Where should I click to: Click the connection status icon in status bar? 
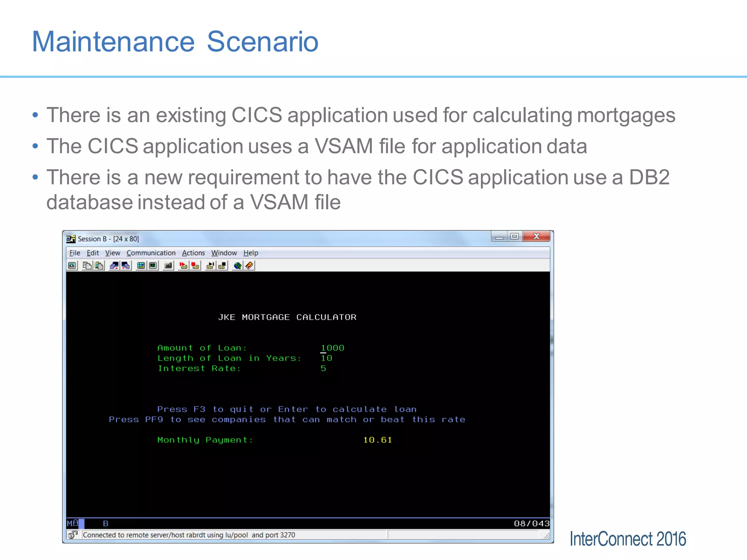pyautogui.click(x=73, y=534)
